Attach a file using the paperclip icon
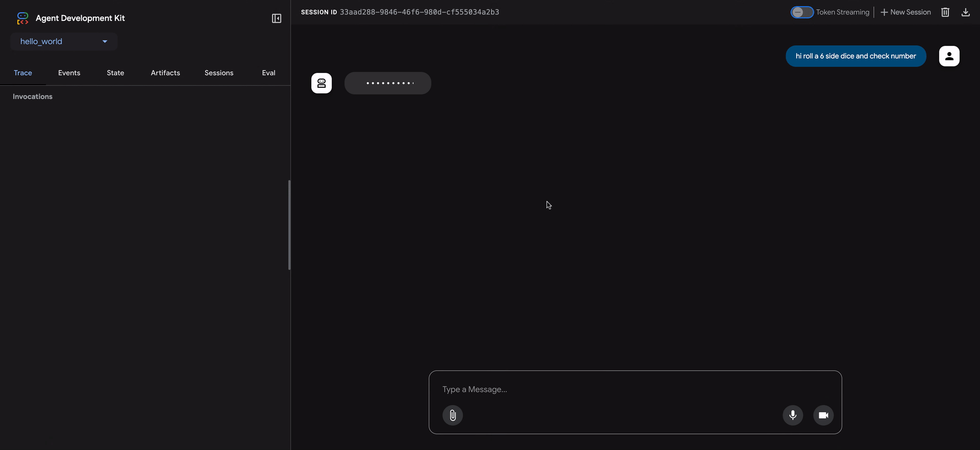The image size is (980, 450). pyautogui.click(x=452, y=415)
